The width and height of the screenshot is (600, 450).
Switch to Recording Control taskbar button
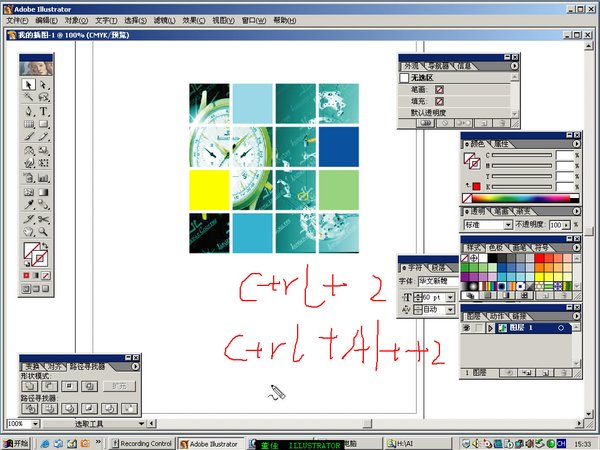pos(142,443)
